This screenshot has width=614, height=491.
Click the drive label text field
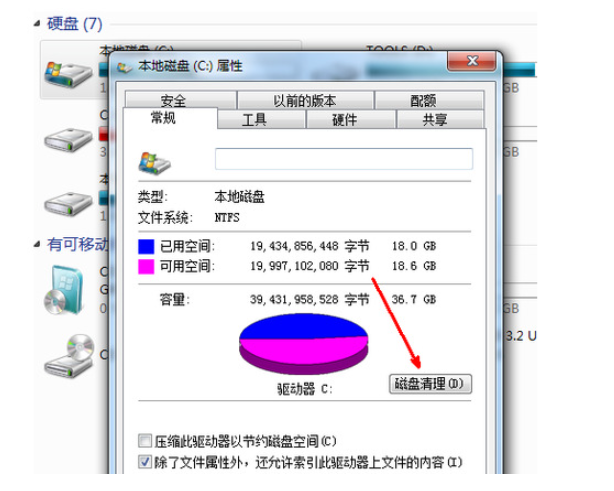(x=344, y=159)
